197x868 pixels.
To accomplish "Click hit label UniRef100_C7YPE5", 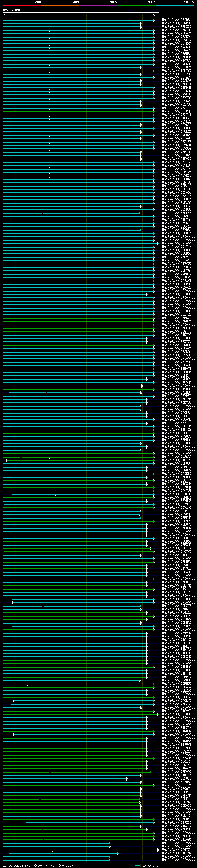I will [177, 396].
